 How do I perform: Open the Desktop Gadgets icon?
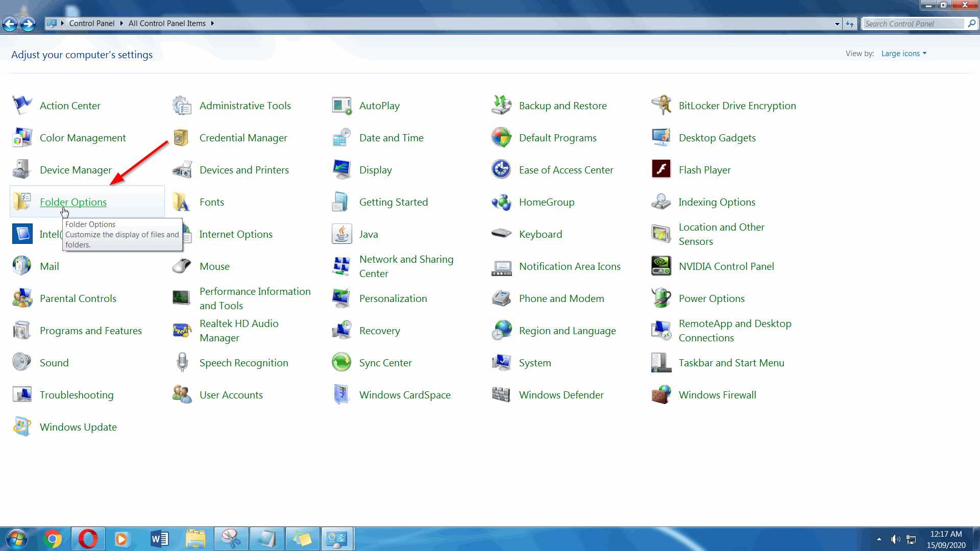661,138
